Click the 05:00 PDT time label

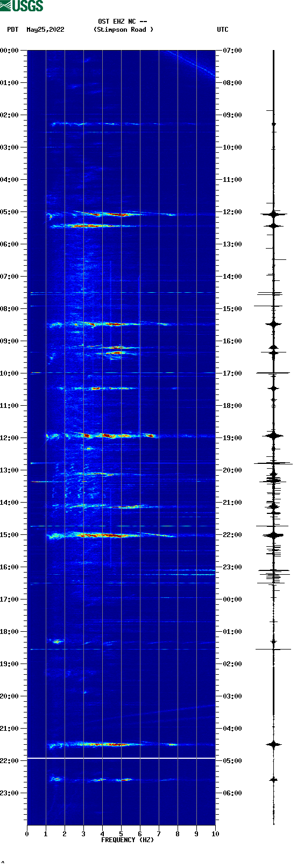10,212
